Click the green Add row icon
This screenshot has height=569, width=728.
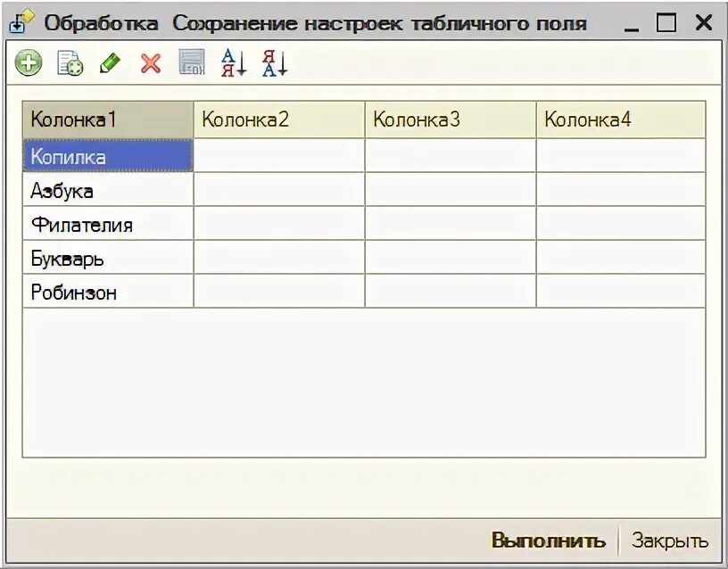click(29, 62)
